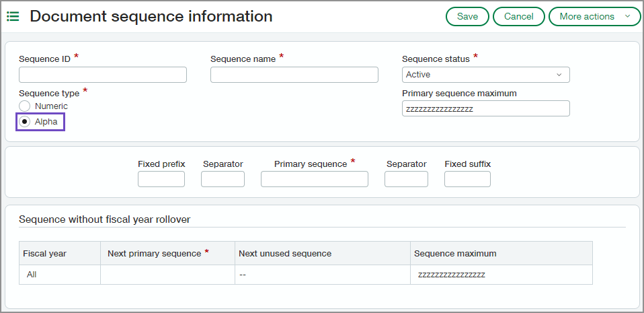Screen dimensions: 644x313
Task: Click the Sequence maximum cell value
Action: coord(451,275)
